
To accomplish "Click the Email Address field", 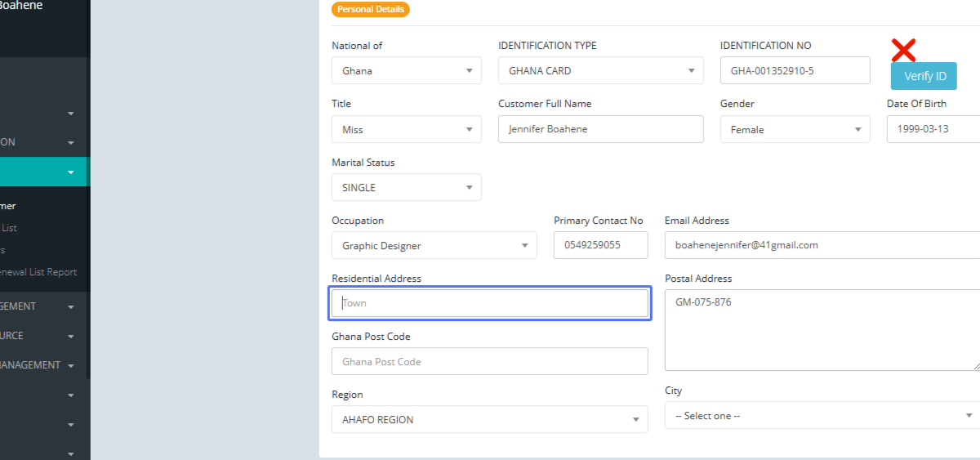I will click(821, 245).
